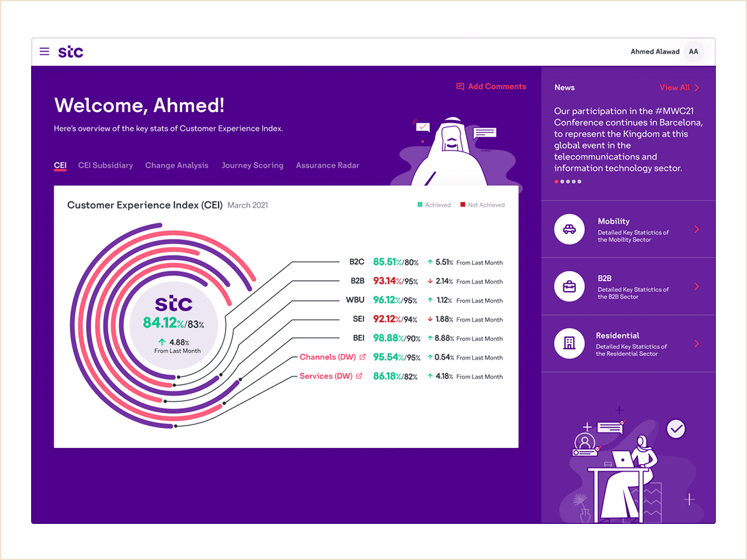Click the SEI row label
This screenshot has height=560, width=747.
point(359,319)
